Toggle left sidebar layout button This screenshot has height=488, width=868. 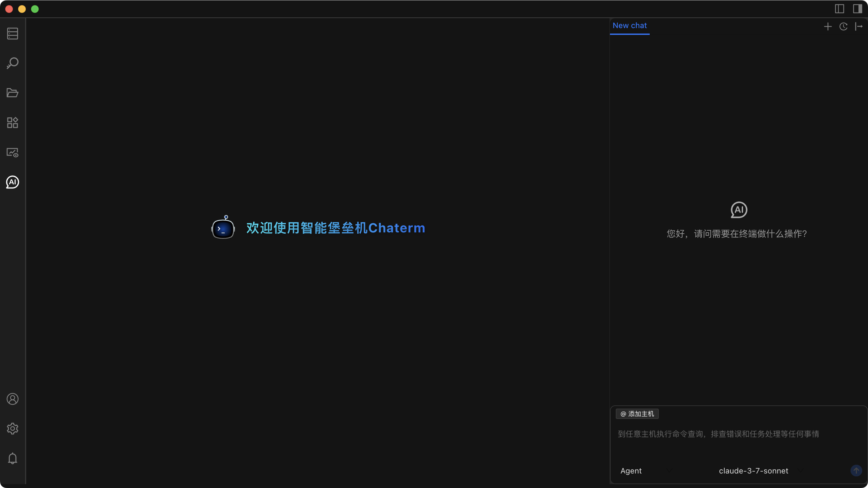point(839,9)
